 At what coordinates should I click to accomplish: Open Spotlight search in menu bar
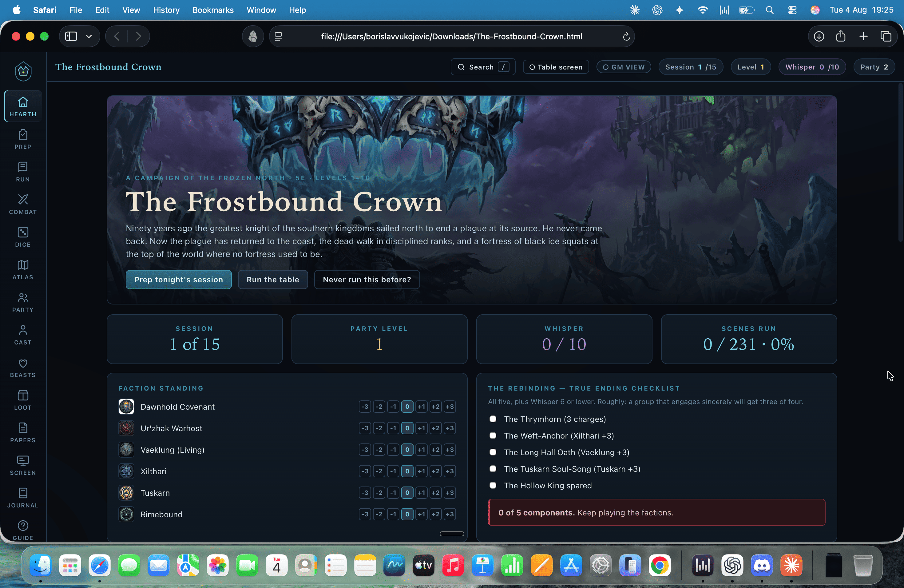[770, 10]
